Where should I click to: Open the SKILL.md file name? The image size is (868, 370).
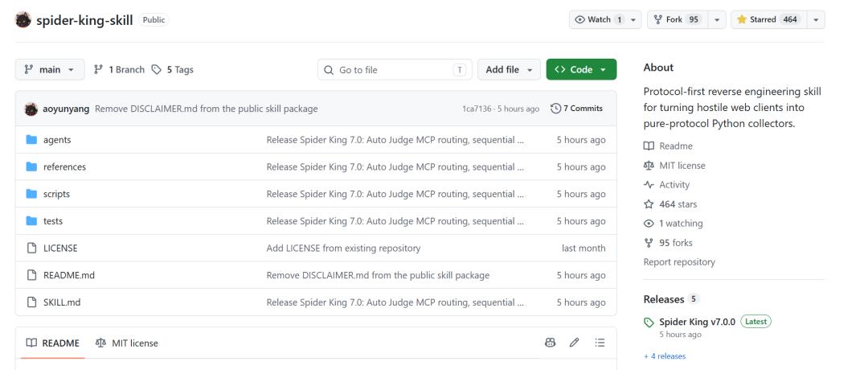[x=62, y=302]
